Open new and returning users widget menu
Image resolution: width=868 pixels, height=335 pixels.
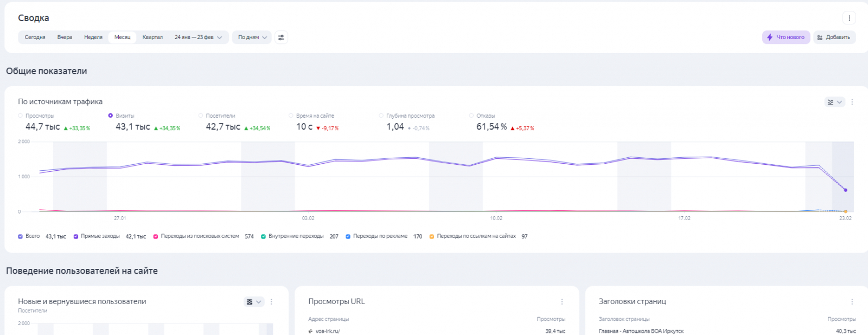(272, 302)
